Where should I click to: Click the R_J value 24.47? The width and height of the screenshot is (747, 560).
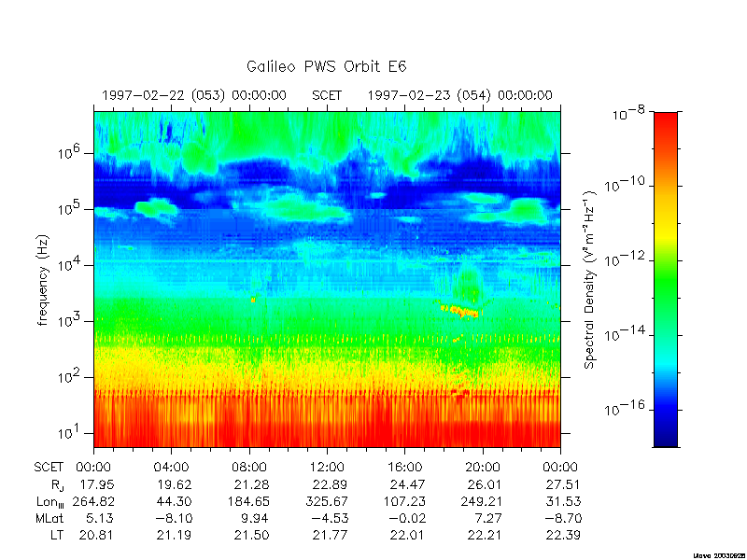pyautogui.click(x=407, y=484)
